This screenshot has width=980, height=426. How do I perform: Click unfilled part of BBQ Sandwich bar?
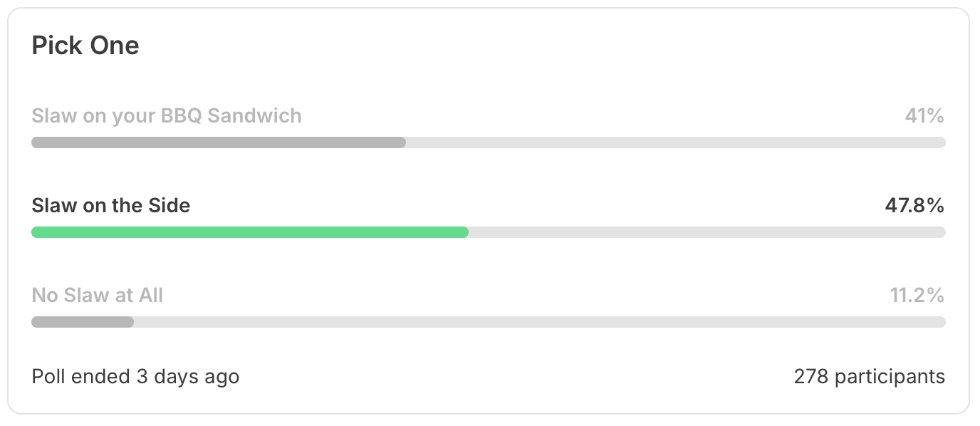tap(675, 142)
